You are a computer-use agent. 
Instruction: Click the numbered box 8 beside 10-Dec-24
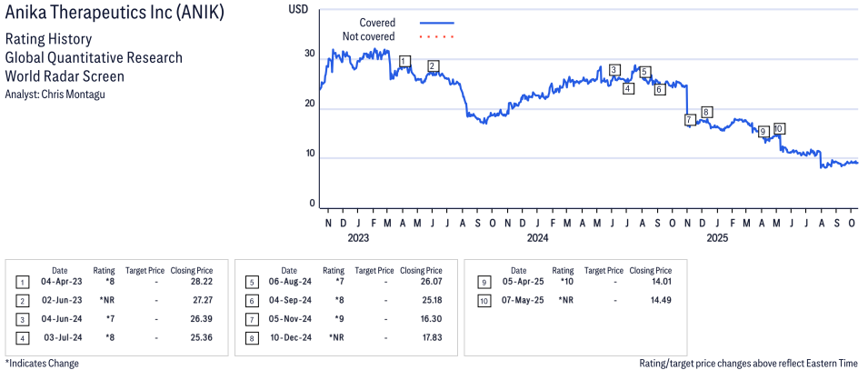[251, 337]
